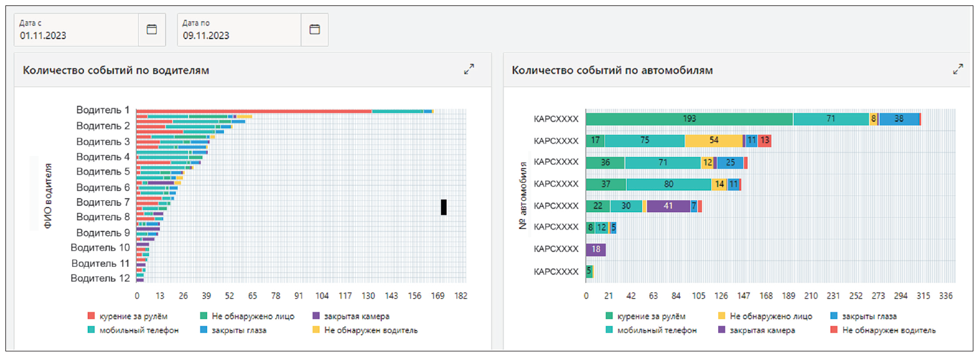Viewport: 980px width, 358px height.
Task: Click the 'Водитель 9' axis label
Action: 103,232
